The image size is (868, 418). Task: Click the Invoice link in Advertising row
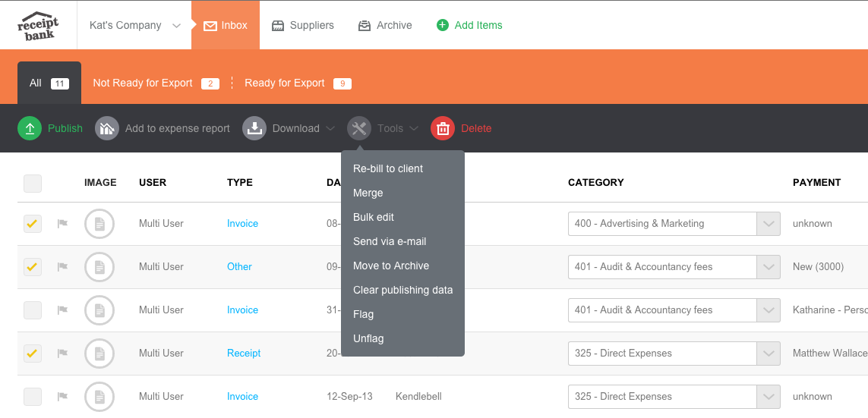click(x=242, y=223)
